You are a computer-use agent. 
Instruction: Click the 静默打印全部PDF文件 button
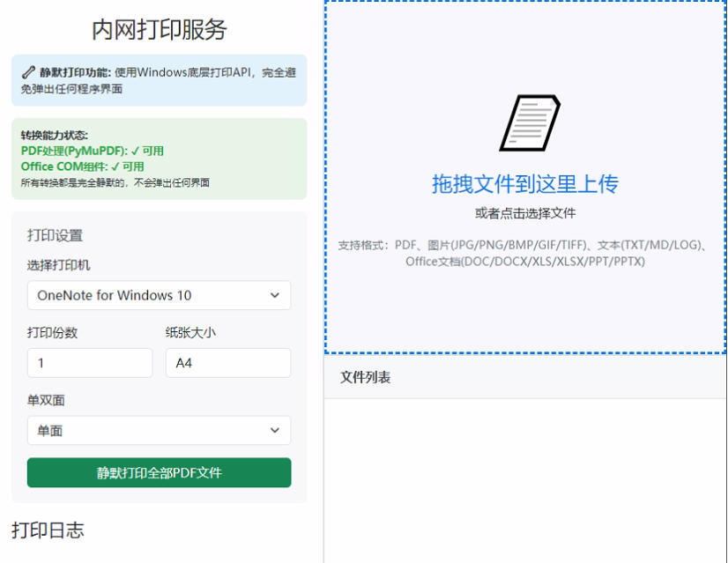pos(160,472)
